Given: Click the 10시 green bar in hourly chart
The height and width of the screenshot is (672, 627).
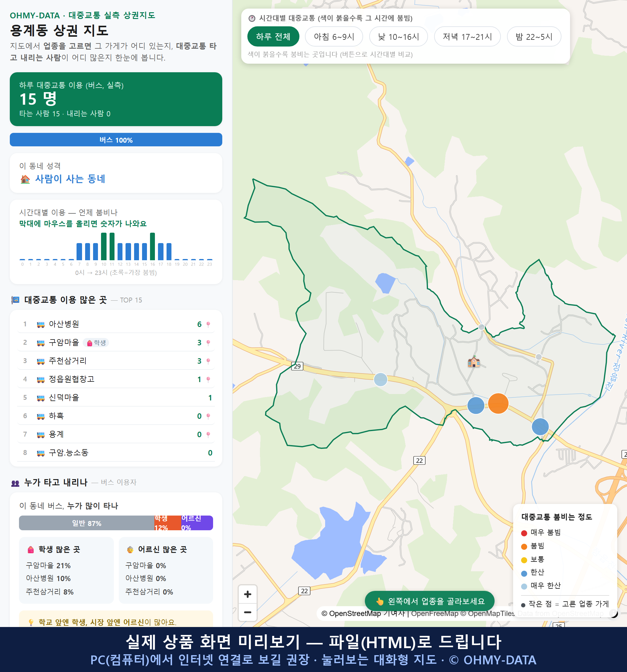Looking at the screenshot, I should 104,246.
